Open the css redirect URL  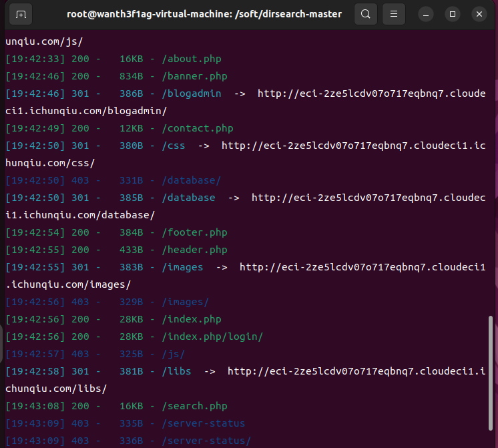353,146
